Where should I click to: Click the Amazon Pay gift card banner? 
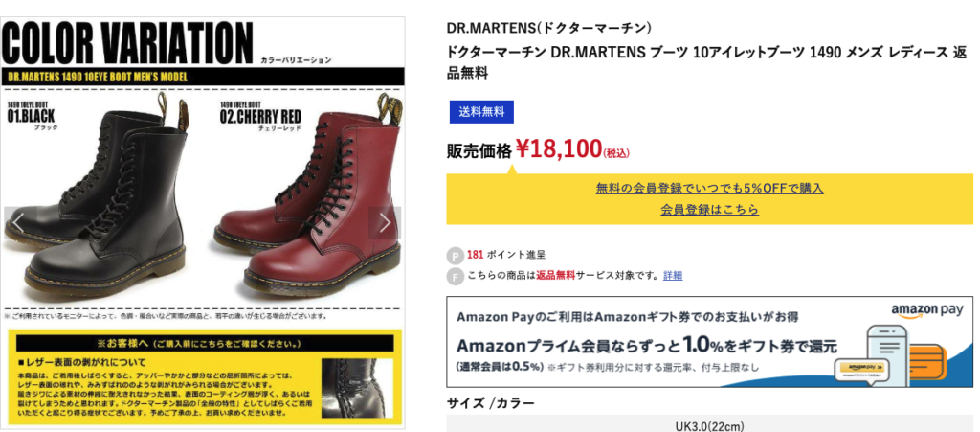coord(709,341)
